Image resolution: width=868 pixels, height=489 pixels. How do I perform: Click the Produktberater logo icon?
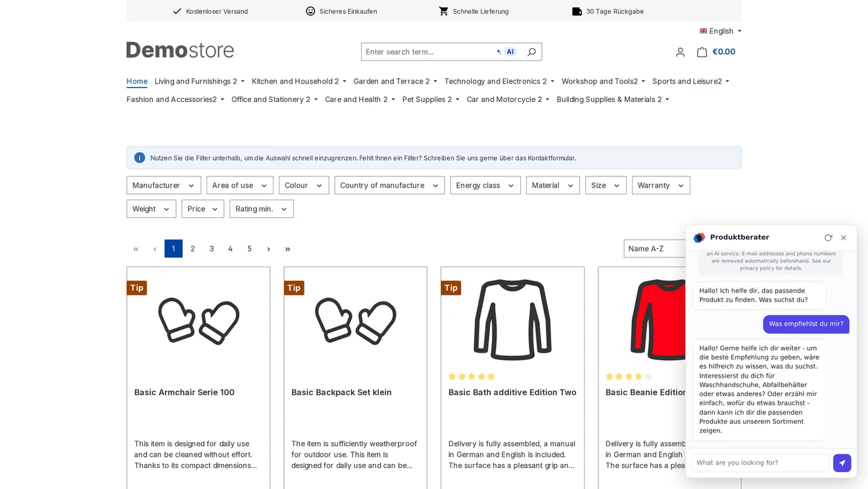click(x=699, y=238)
